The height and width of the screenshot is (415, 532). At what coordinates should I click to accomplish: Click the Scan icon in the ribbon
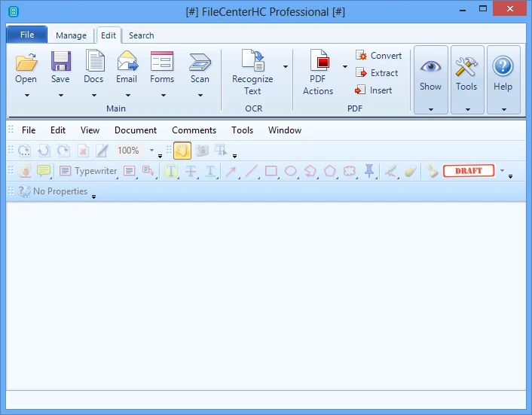(200, 62)
